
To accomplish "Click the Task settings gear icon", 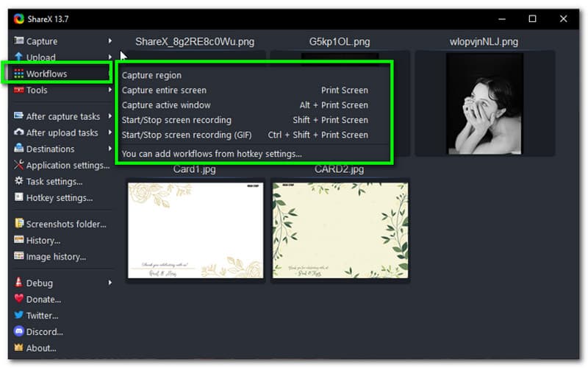I will [x=19, y=181].
